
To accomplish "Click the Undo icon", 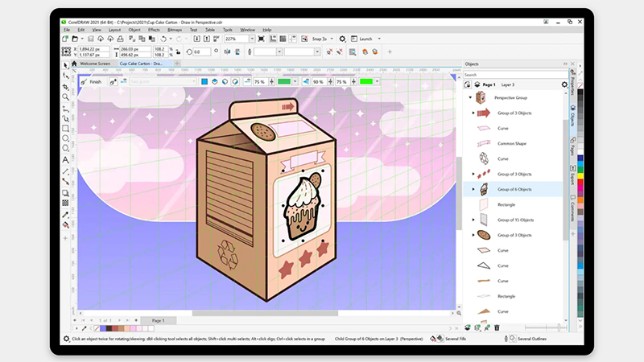I will (163, 39).
